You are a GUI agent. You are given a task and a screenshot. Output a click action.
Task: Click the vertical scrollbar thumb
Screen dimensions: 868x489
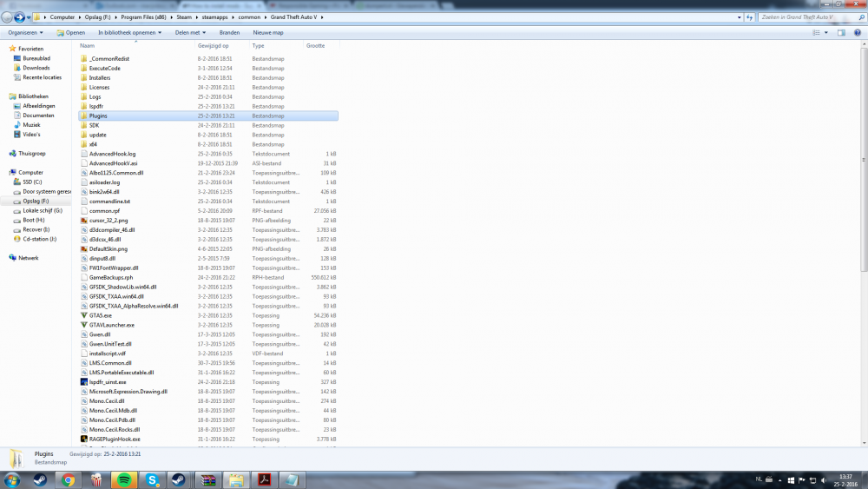864,160
